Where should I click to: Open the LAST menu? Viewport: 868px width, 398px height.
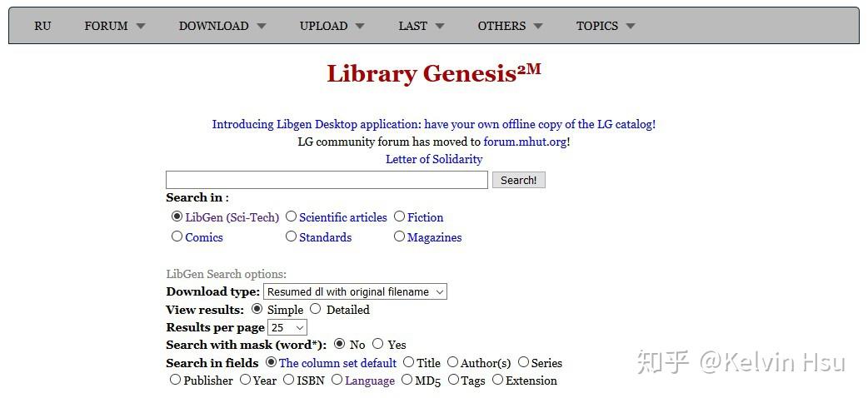point(421,26)
